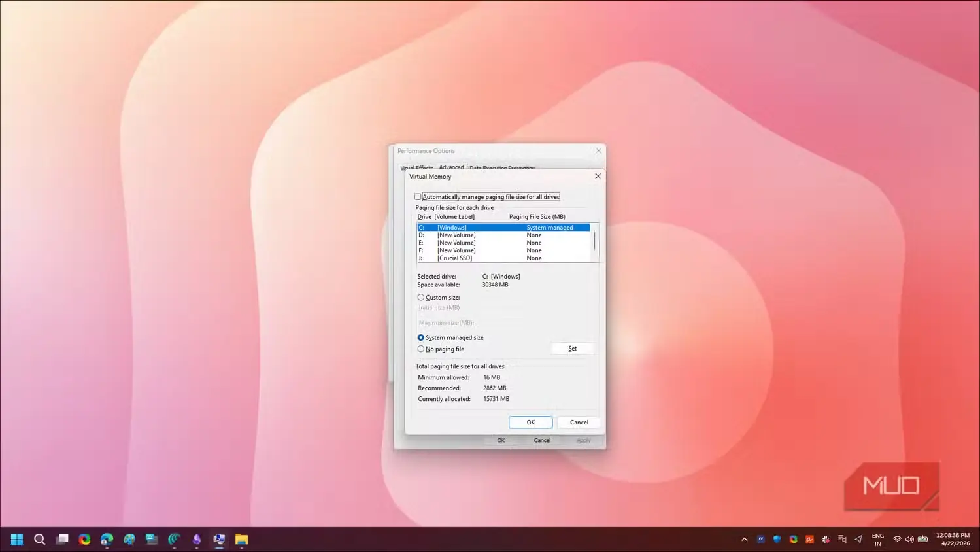Click the location arrow tray icon
The height and width of the screenshot is (552, 980).
(x=858, y=540)
